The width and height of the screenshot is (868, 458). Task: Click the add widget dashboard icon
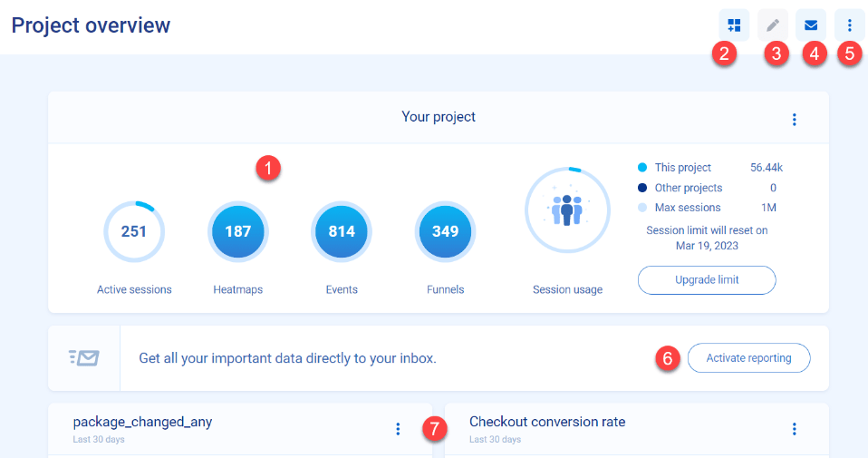tap(734, 24)
